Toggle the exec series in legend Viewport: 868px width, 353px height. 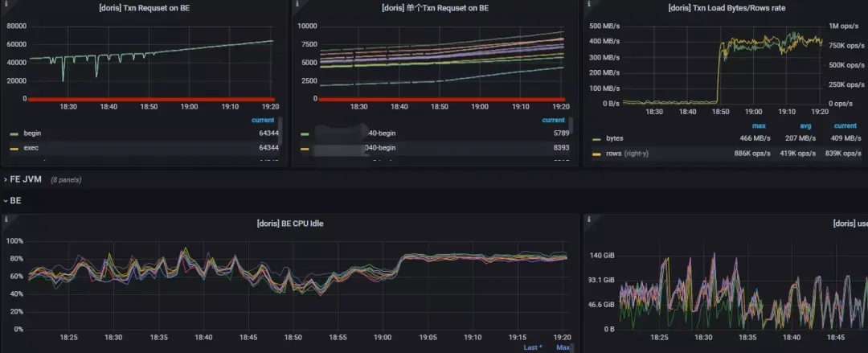[31, 148]
